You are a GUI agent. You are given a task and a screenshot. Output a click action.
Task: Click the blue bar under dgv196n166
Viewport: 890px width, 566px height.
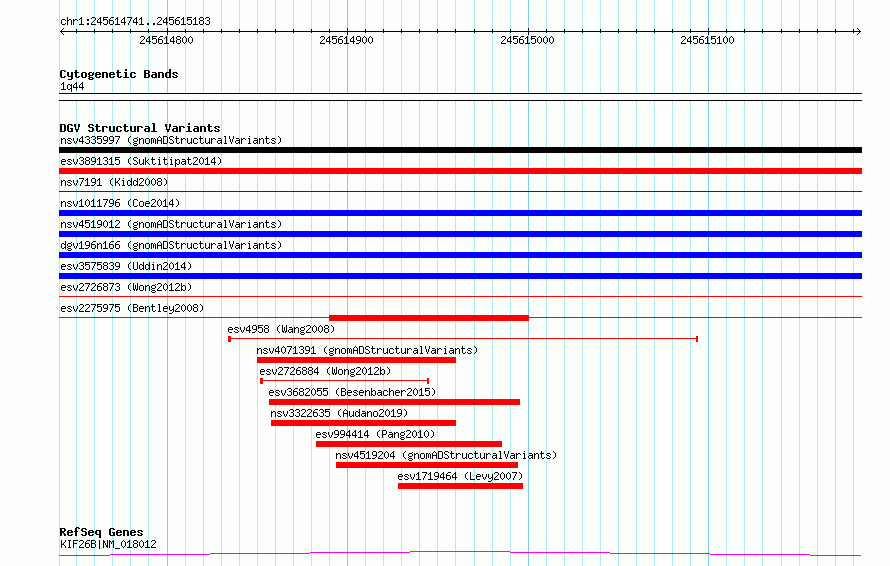click(460, 255)
